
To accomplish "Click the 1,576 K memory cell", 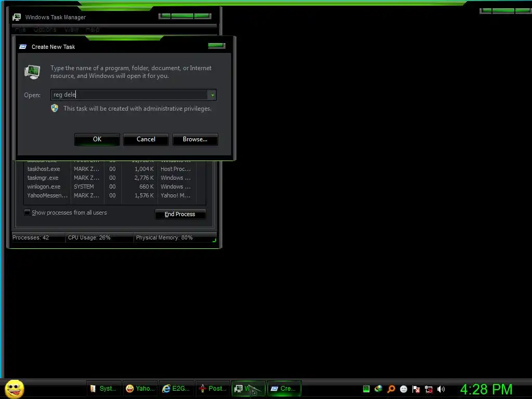I will [x=144, y=195].
